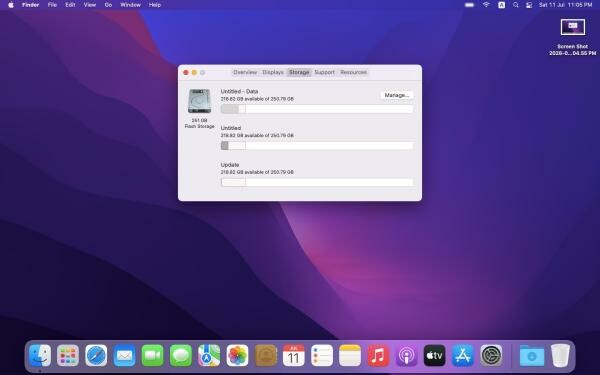Open the Wi-Fi status menu
600x375 pixels.
(486, 5)
